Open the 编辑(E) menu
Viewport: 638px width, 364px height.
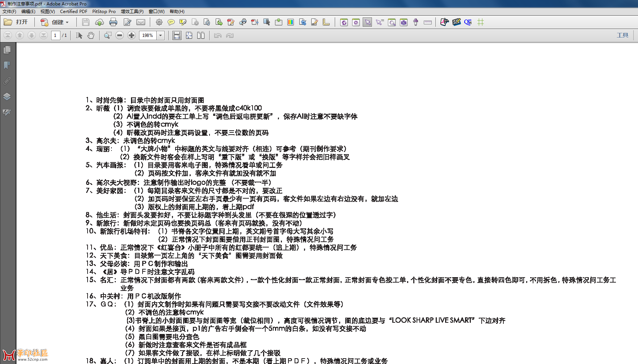(x=28, y=11)
